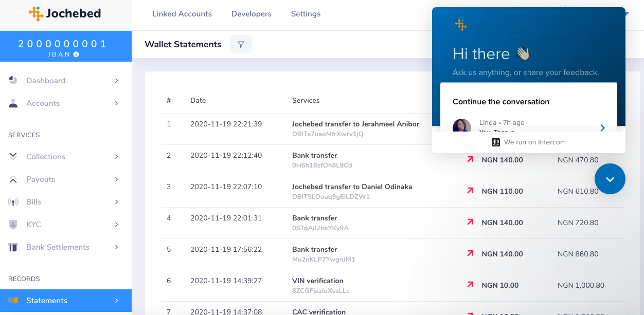Image resolution: width=644 pixels, height=315 pixels.
Task: Click the JBAN info icon
Action: coord(76,54)
